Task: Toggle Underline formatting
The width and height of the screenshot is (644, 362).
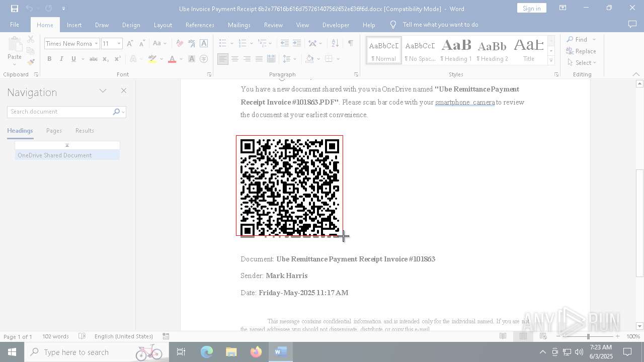Action: [73, 59]
